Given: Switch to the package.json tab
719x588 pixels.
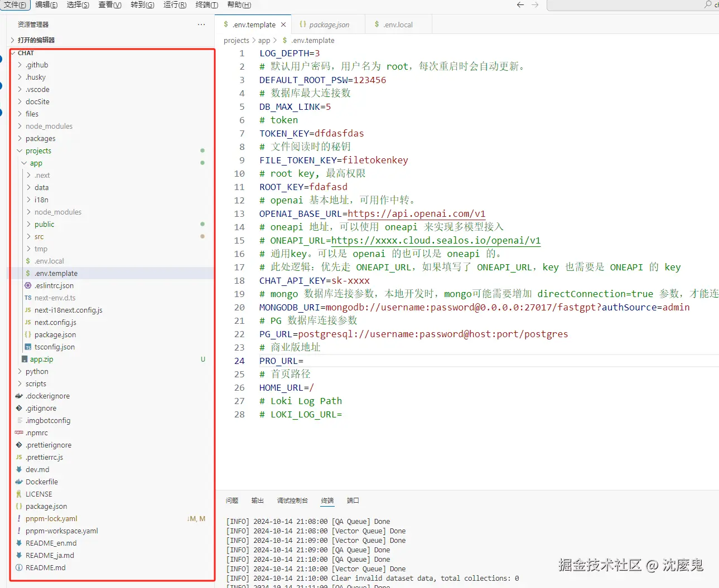Looking at the screenshot, I should [x=329, y=25].
